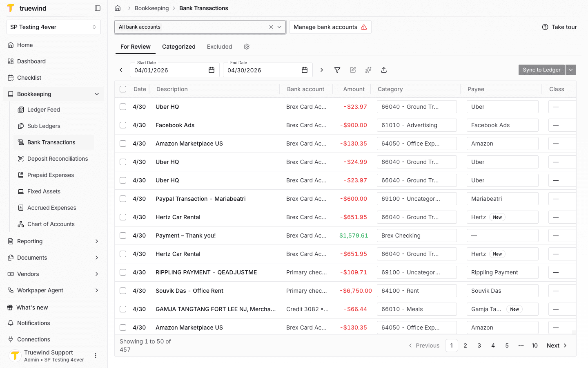Open the filter funnel icon
The height and width of the screenshot is (368, 588).
pos(337,70)
